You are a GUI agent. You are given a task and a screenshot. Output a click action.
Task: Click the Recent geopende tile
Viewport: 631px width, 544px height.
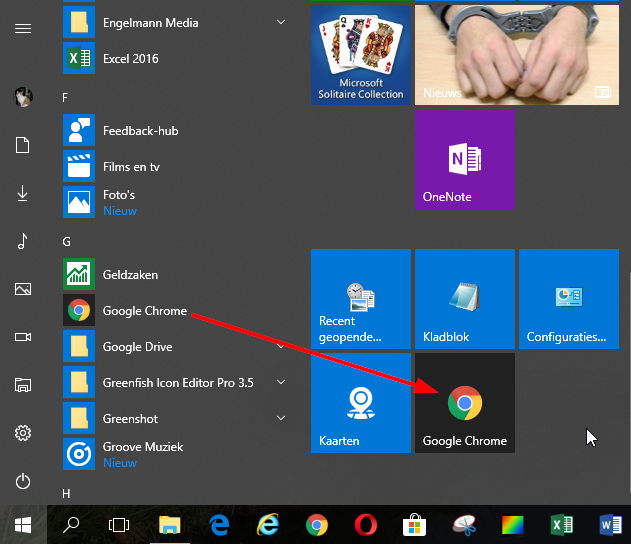click(x=360, y=299)
